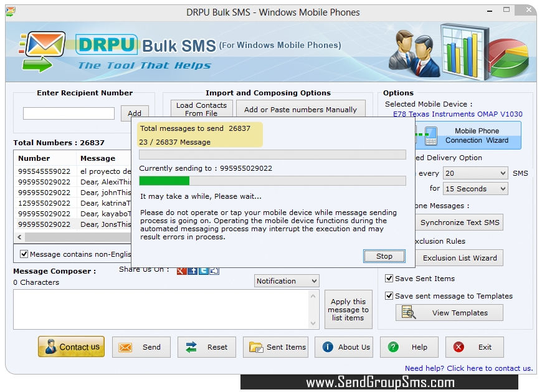The width and height of the screenshot is (542, 392).
Task: Click the businessmen graphic in banner
Action: click(x=414, y=52)
